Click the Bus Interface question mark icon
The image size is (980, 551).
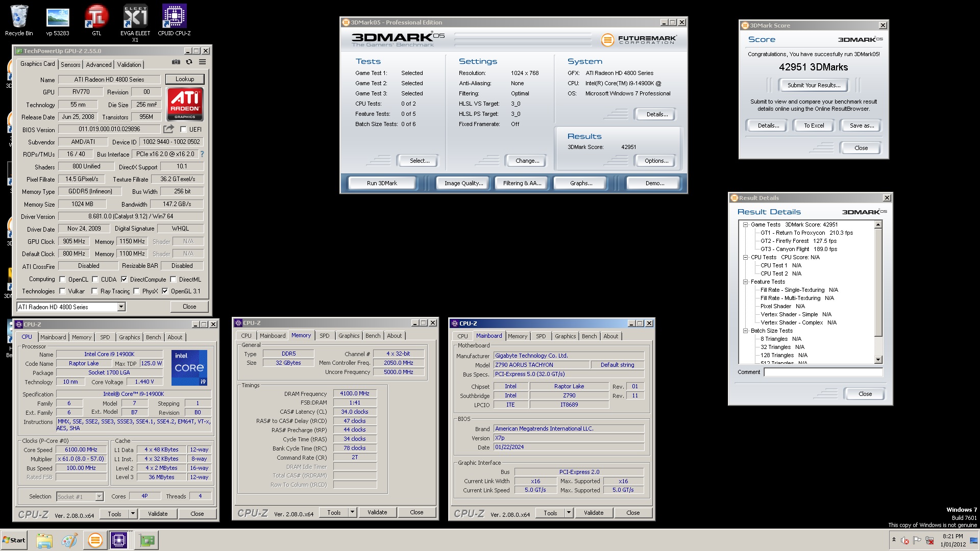[x=202, y=154]
